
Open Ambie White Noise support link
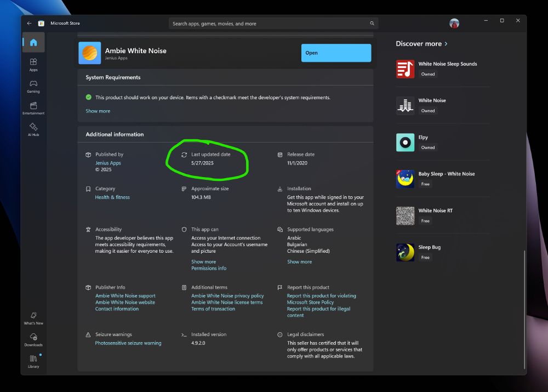[x=125, y=296]
